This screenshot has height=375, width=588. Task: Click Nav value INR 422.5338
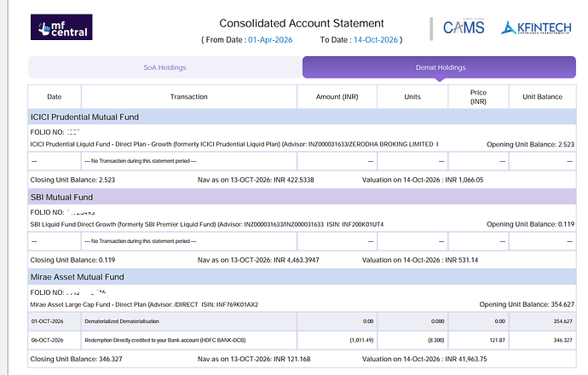click(x=294, y=180)
